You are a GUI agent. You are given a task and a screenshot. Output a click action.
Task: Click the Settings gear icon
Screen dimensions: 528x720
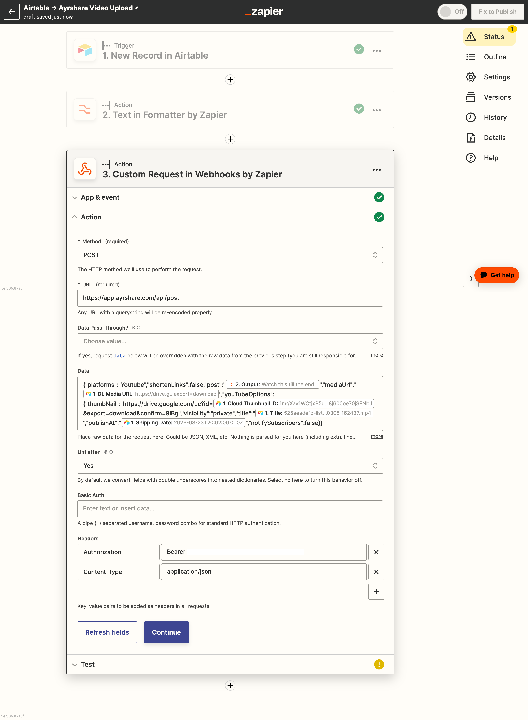pos(471,77)
